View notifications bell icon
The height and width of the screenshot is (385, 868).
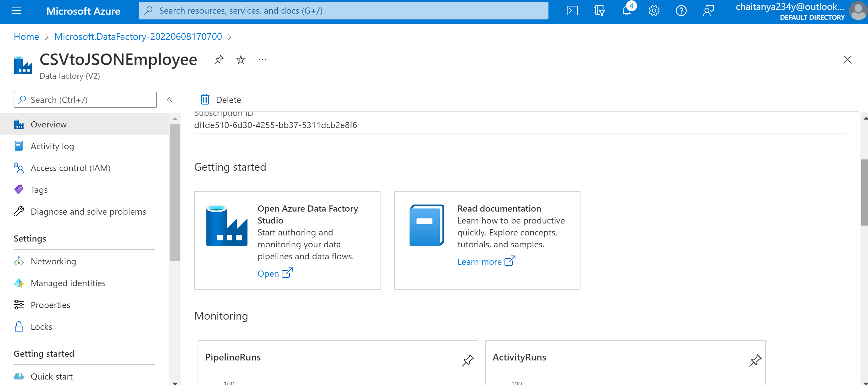click(x=627, y=11)
